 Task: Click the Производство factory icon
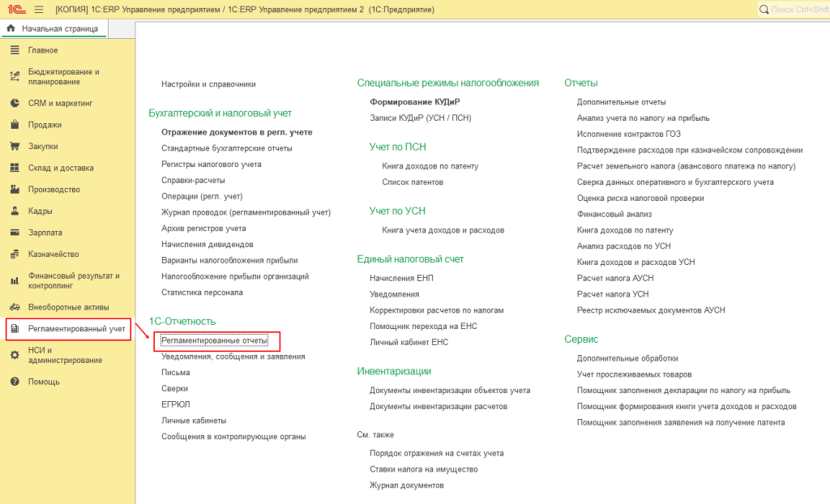coord(14,190)
